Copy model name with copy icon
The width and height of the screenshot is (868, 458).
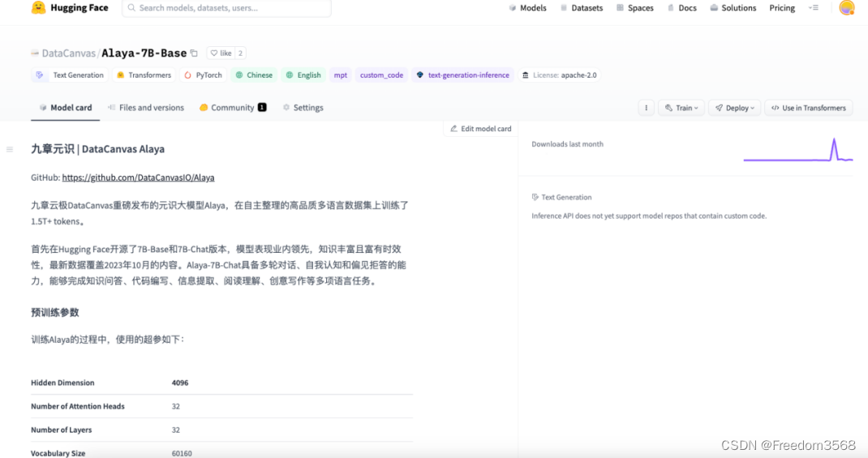click(x=194, y=54)
